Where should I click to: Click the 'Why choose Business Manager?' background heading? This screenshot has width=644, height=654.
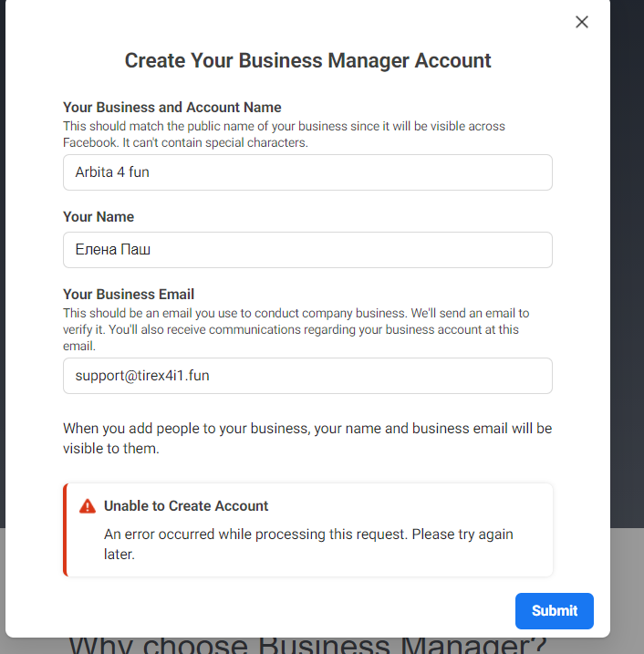point(307,646)
